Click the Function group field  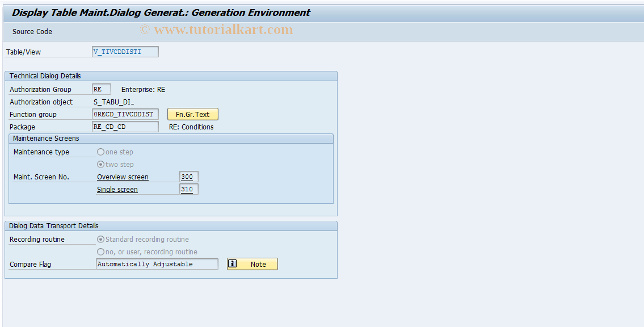click(125, 114)
